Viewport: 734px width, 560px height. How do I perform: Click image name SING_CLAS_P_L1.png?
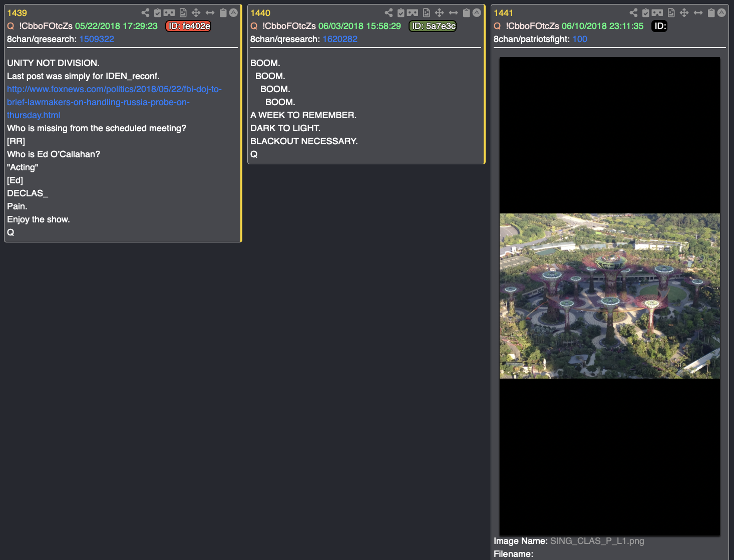click(597, 541)
